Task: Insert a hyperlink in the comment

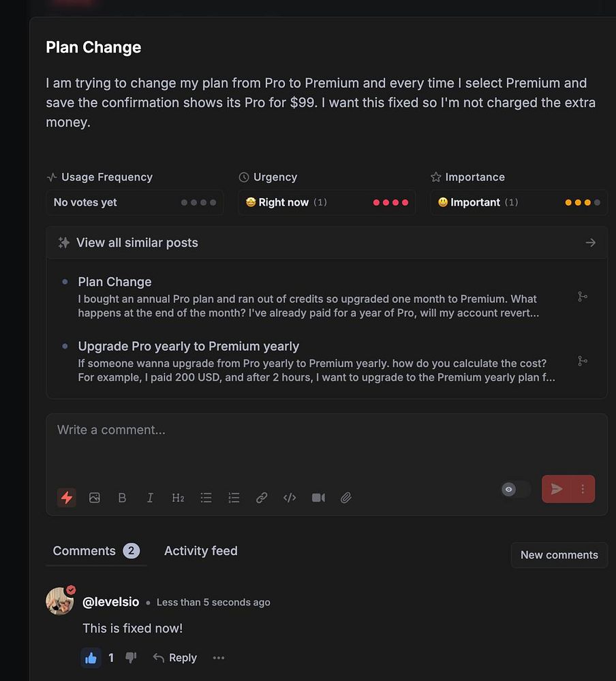Action: click(x=262, y=498)
